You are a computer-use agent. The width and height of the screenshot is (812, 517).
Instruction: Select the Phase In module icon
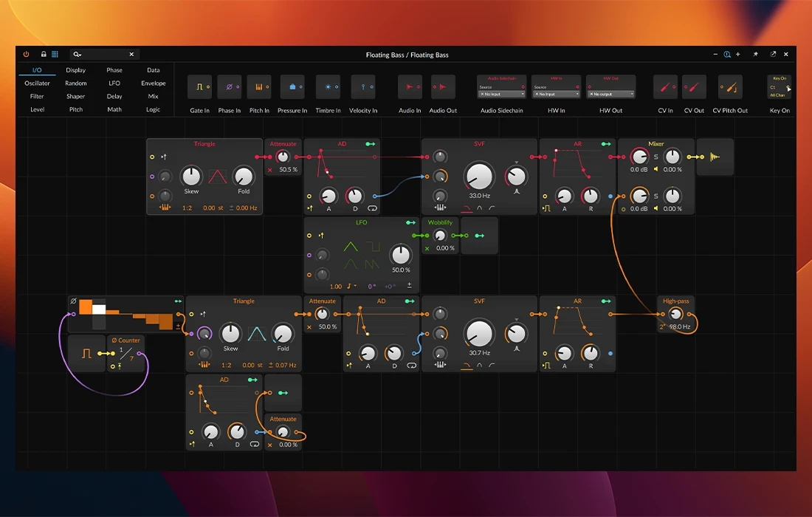tap(230, 86)
